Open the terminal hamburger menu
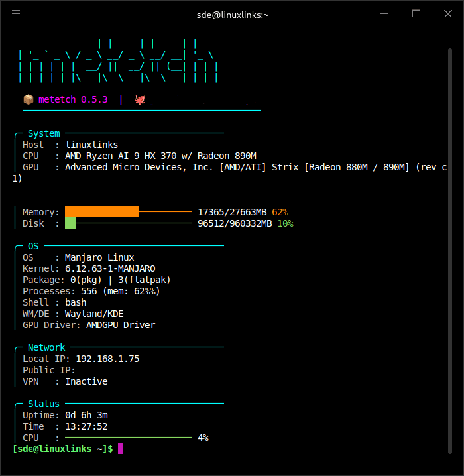 coord(16,13)
